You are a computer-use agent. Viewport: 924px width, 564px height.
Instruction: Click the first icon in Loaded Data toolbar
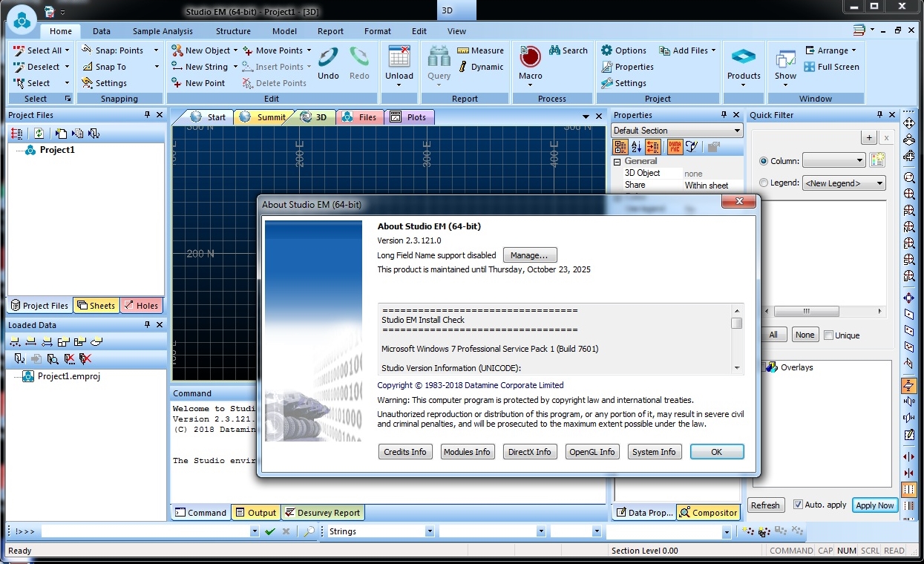point(15,342)
